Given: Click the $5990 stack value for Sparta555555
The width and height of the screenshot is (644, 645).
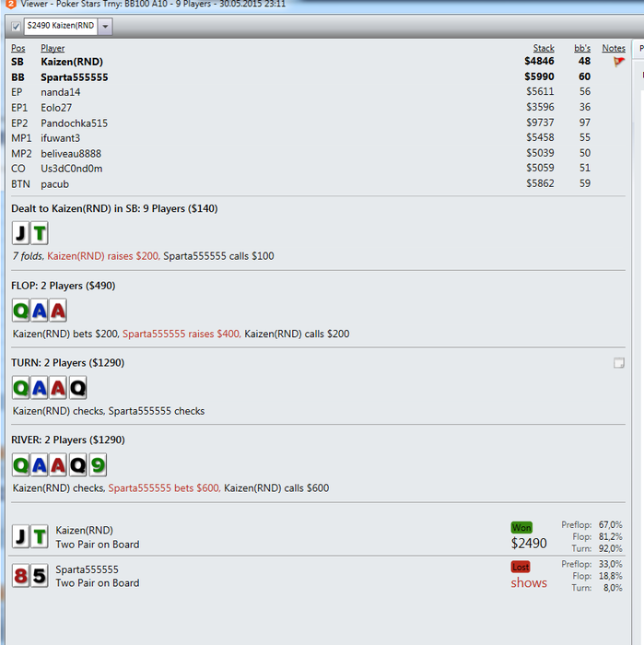Looking at the screenshot, I should click(x=539, y=76).
